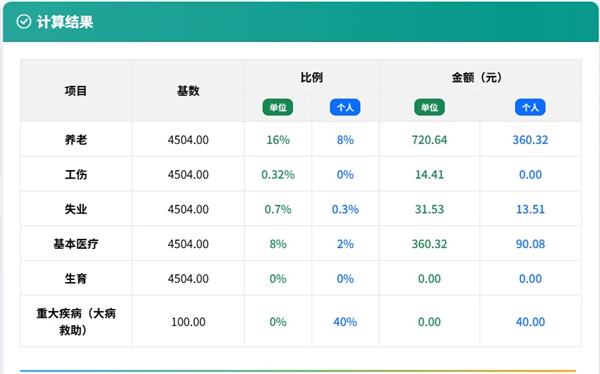Select the 重大疾病（大病救助）row label

coord(76,322)
